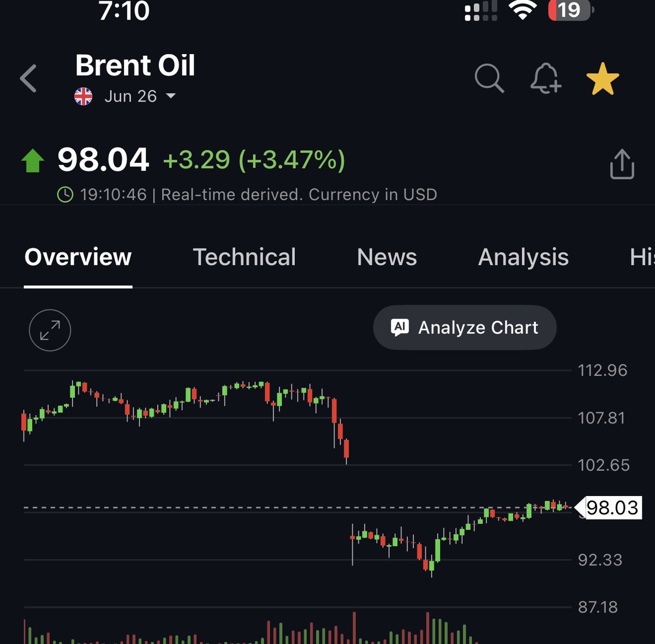Screen dimensions: 655x644
Task: Tap the Real-time derived currency text
Action: point(299,194)
